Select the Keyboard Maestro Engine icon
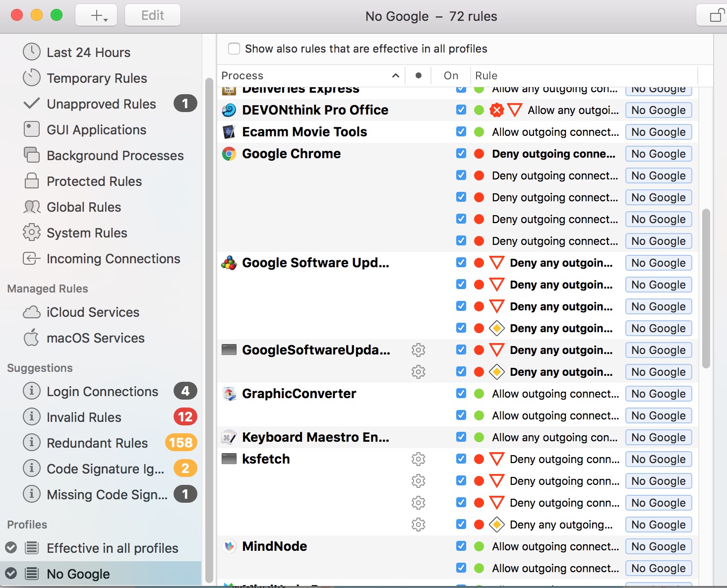The image size is (727, 588). pos(229,437)
